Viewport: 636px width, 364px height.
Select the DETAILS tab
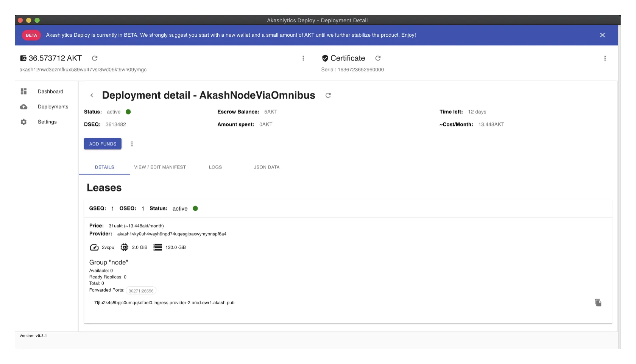click(x=104, y=167)
